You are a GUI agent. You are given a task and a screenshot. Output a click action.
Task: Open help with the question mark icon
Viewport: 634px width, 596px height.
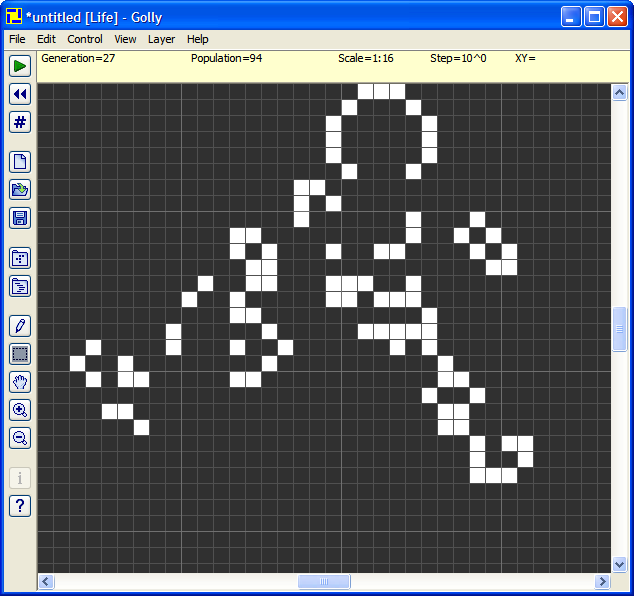tap(20, 506)
